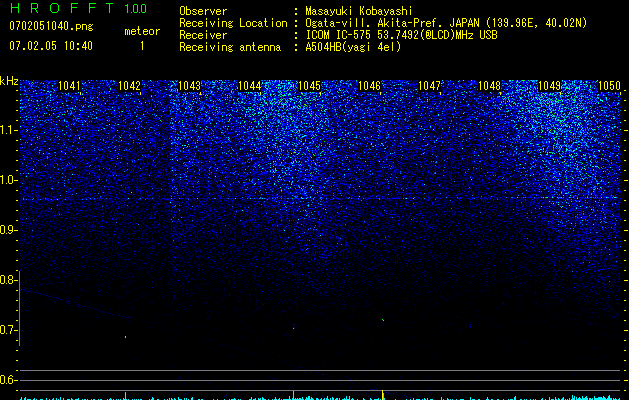This screenshot has height=400, width=629.
Task: Click the echo dot below 1045 marker
Action: pos(294,328)
